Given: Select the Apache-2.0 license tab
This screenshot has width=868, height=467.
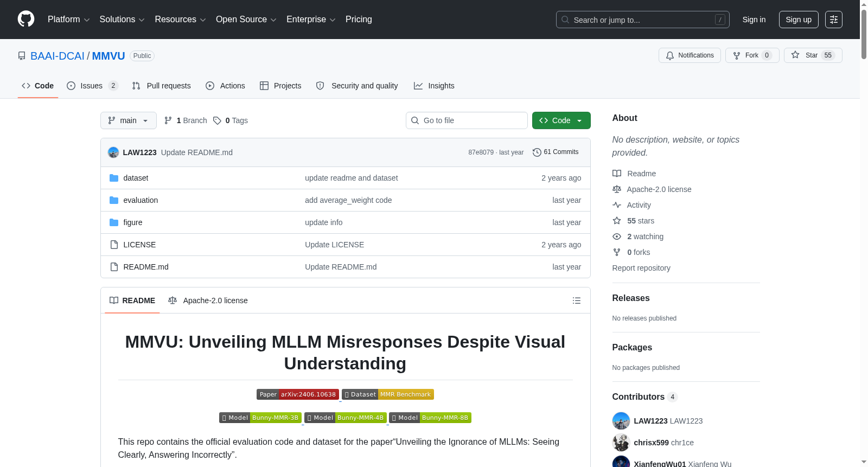Looking at the screenshot, I should 208,300.
